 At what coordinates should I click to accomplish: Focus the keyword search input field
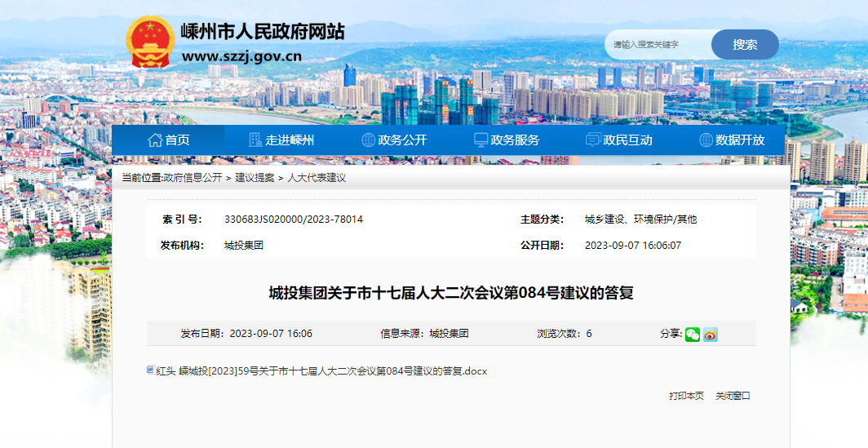tap(658, 44)
